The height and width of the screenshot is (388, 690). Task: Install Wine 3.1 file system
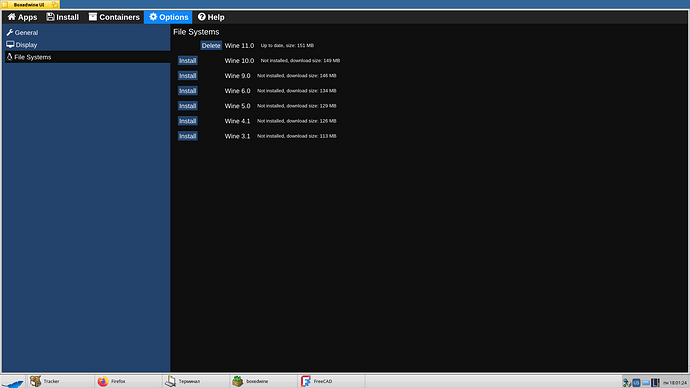coord(187,136)
